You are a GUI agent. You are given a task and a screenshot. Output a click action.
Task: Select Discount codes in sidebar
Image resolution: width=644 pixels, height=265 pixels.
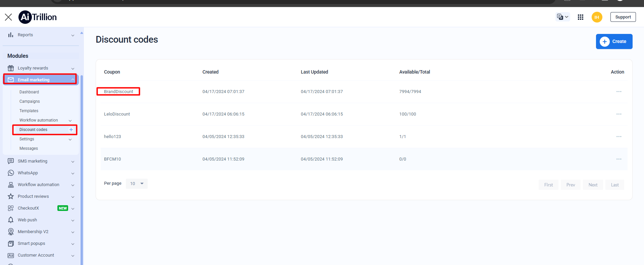[33, 130]
